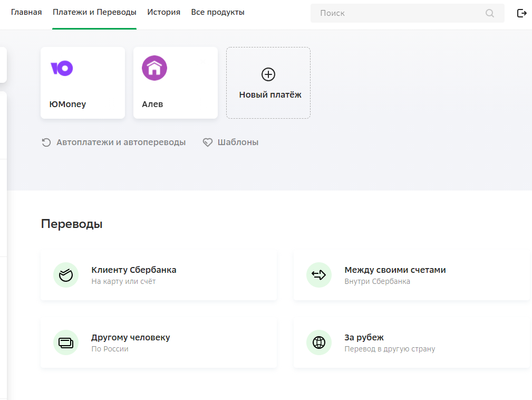The image size is (532, 400).
Task: Choose За рубеж transfer
Action: click(x=412, y=342)
